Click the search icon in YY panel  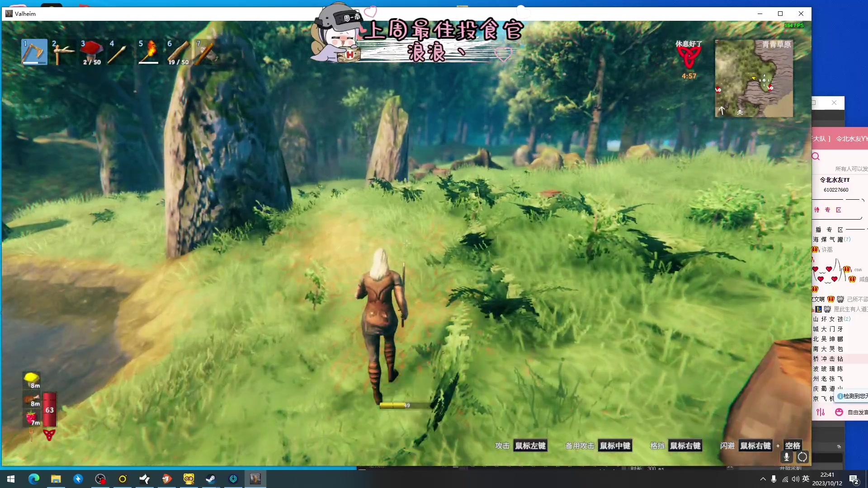click(x=816, y=156)
